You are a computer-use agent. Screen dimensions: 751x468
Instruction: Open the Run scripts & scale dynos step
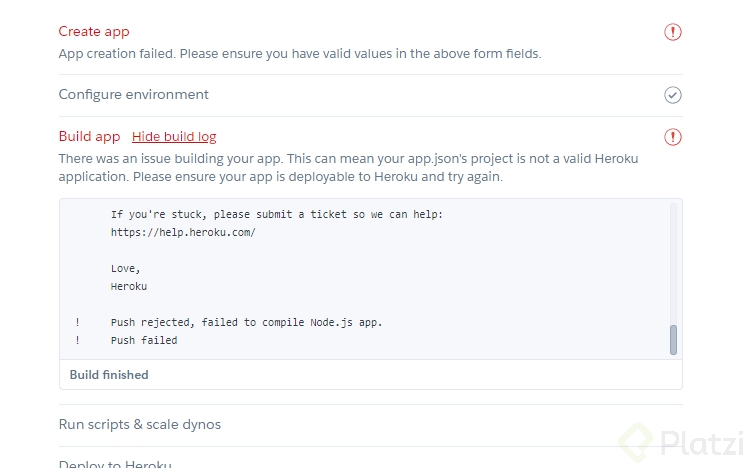[x=140, y=425]
